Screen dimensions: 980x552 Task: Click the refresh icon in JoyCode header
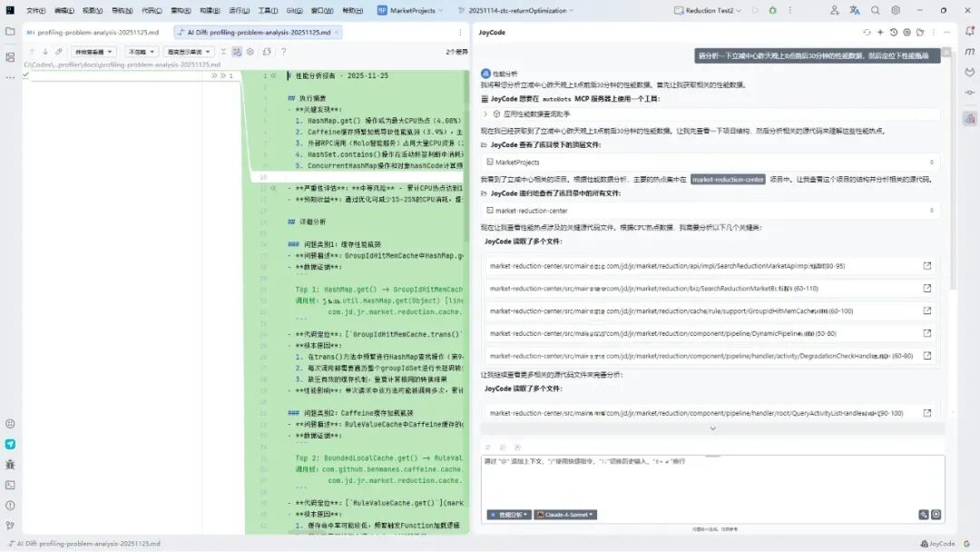867,32
